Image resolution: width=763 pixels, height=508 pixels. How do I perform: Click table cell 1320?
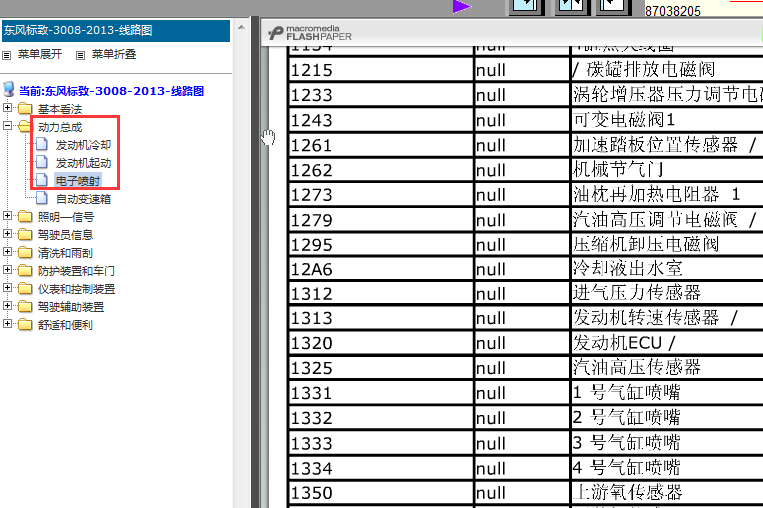click(381, 343)
